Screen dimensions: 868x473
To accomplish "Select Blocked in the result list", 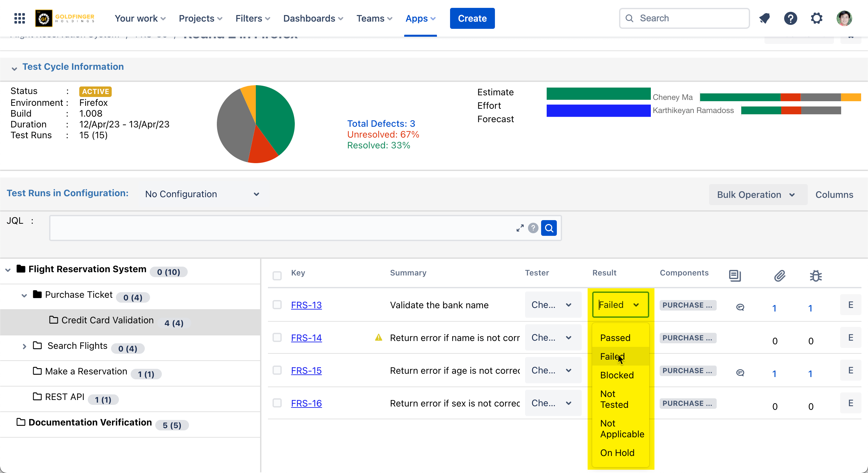I will [x=617, y=375].
